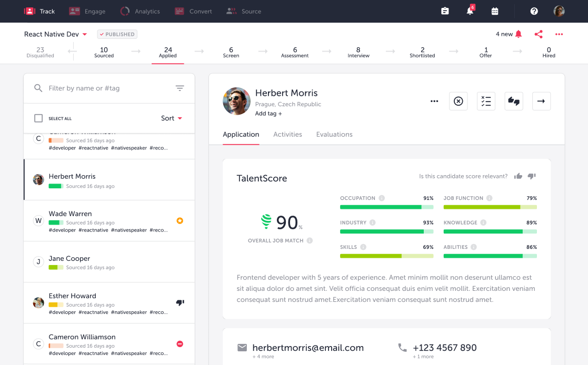
Task: Open the help question mark icon
Action: click(534, 11)
